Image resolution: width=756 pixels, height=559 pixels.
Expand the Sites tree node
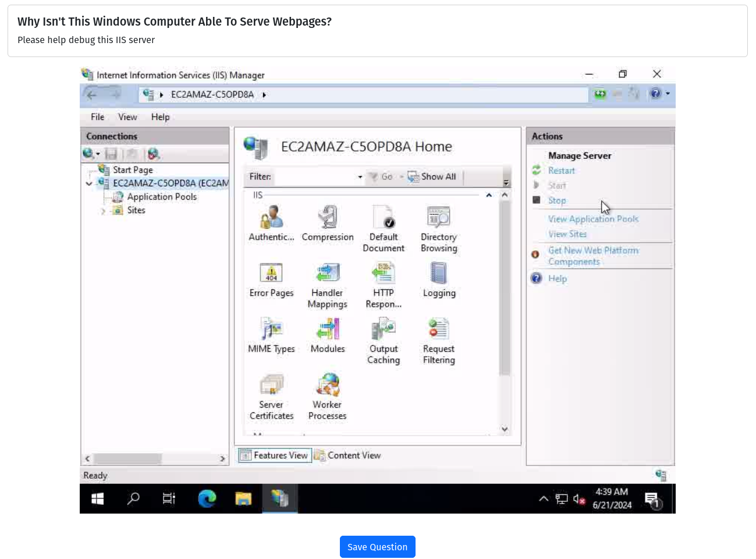coord(103,211)
